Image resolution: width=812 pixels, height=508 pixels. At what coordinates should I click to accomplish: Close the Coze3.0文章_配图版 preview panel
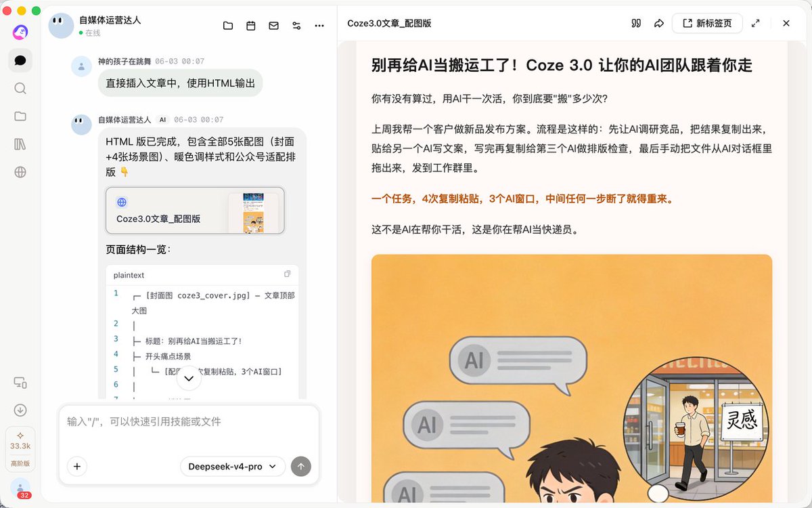tap(786, 23)
